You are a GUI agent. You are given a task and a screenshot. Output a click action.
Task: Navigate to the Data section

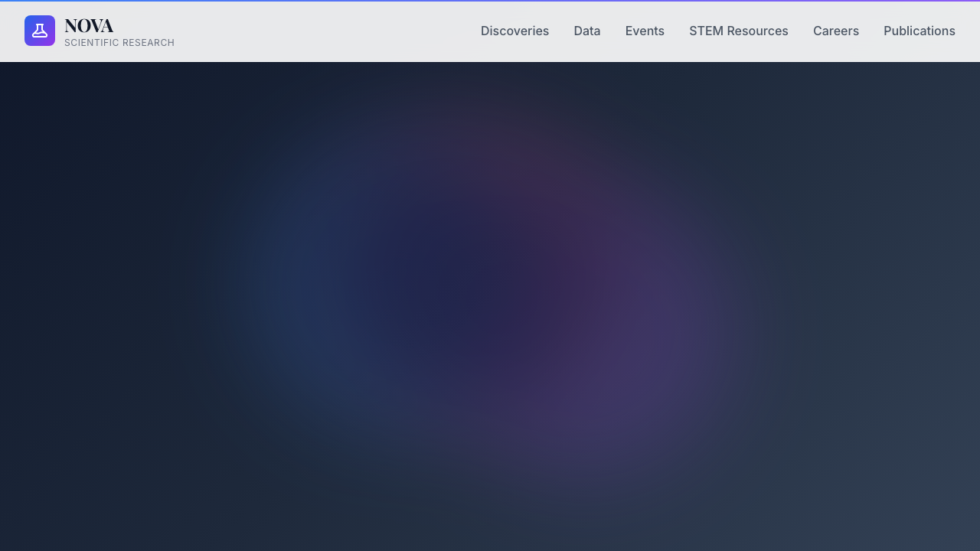click(x=586, y=31)
